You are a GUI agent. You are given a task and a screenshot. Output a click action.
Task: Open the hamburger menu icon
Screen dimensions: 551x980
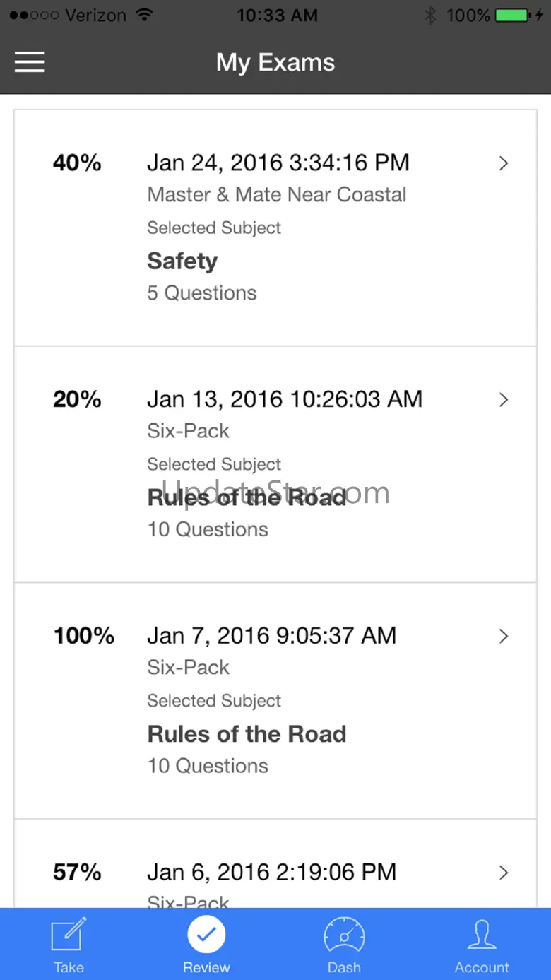[30, 62]
